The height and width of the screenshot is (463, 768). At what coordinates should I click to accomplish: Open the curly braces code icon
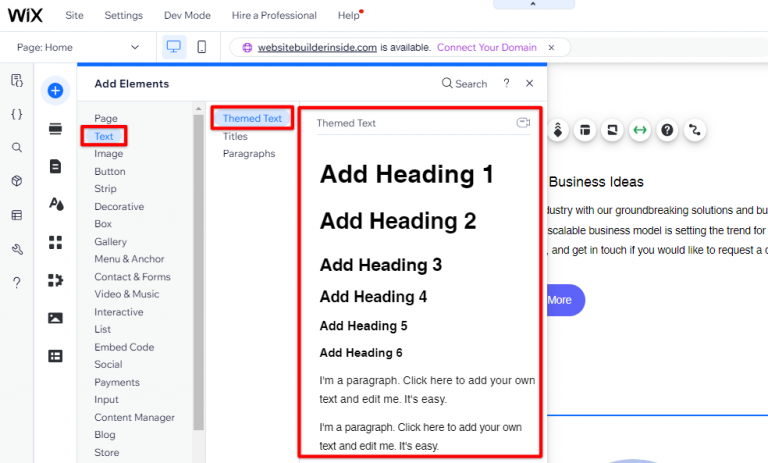coord(16,114)
